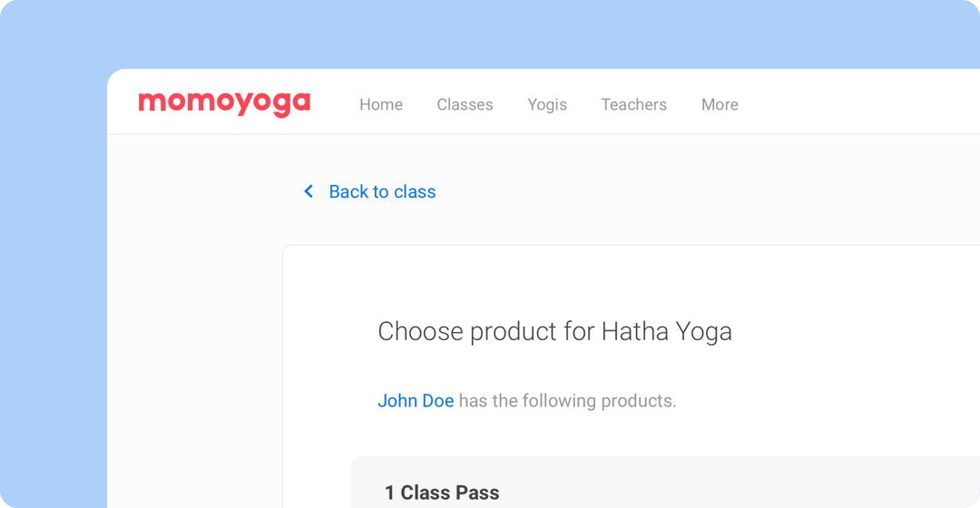
Task: Open John Doe's profile link
Action: (416, 400)
